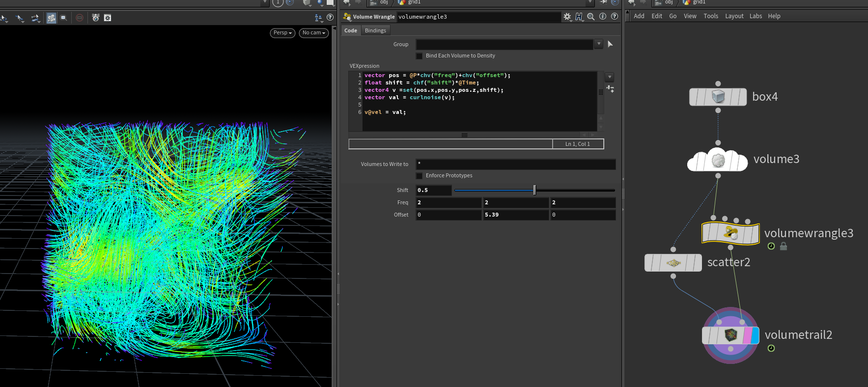Open the No cam camera dropdown
Viewport: 868px width, 387px height.
pos(313,33)
